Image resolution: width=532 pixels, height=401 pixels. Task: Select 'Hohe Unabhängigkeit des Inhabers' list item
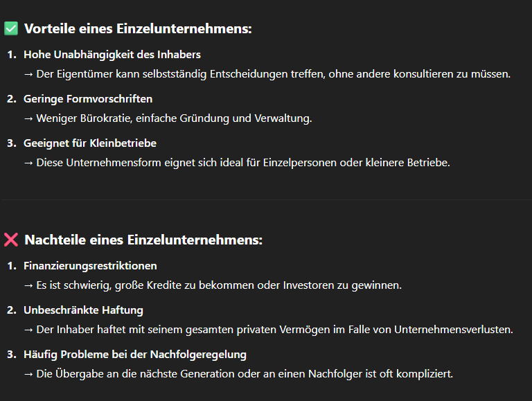point(112,55)
